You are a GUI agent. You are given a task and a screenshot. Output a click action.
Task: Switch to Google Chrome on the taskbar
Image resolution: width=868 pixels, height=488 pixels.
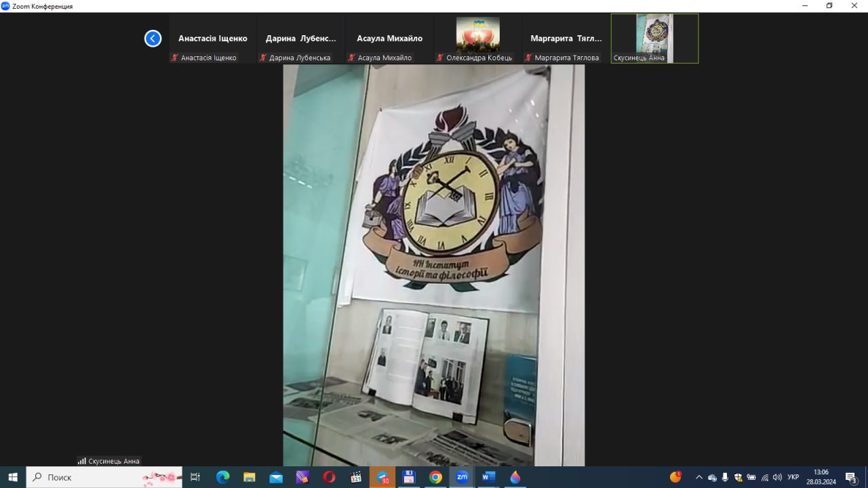pos(435,477)
